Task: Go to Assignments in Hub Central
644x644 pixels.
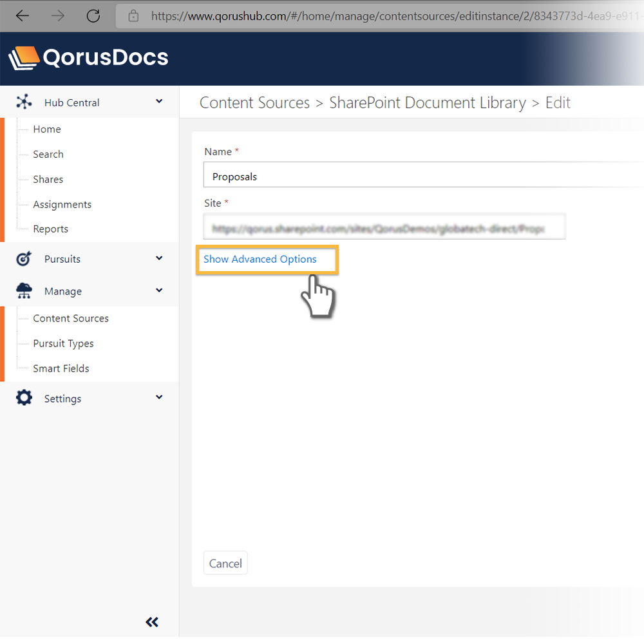Action: coord(62,204)
